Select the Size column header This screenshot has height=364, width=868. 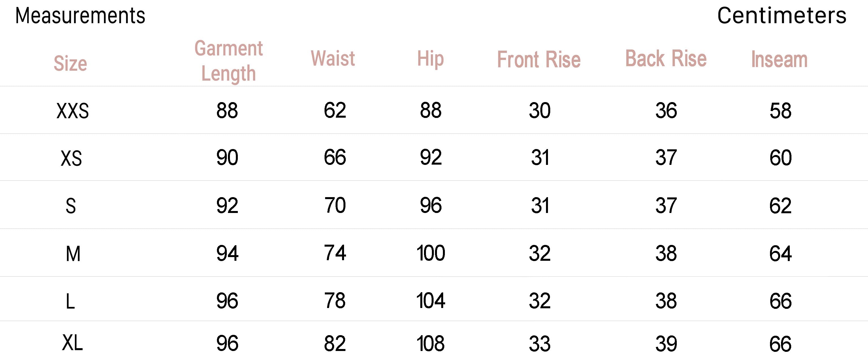pyautogui.click(x=70, y=63)
